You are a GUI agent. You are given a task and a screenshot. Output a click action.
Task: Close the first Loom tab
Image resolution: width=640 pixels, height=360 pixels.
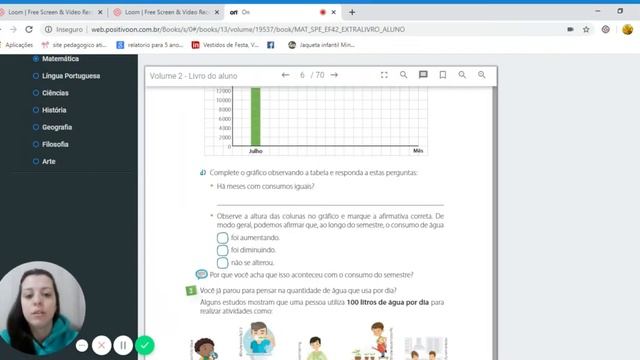click(100, 12)
